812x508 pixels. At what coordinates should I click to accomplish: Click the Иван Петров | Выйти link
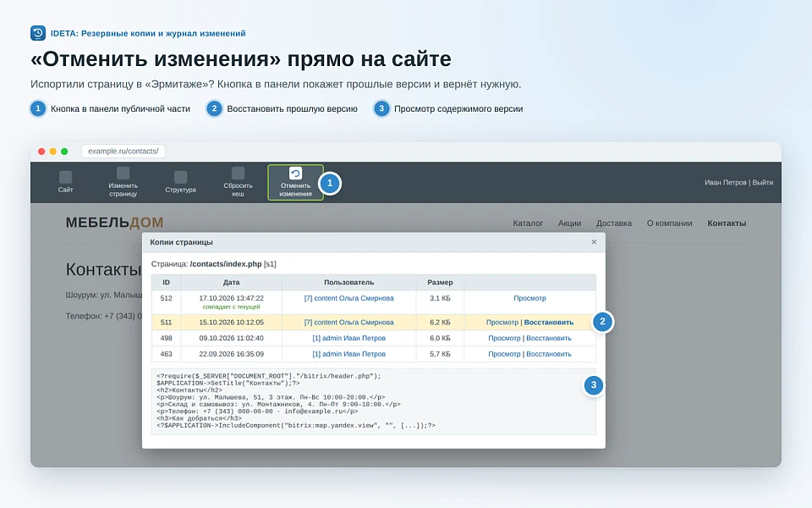pos(738,183)
